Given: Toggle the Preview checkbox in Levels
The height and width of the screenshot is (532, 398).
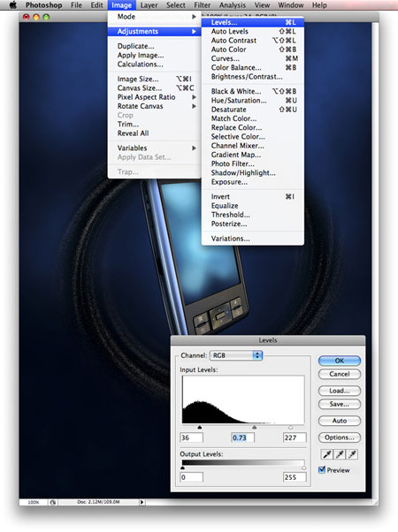Looking at the screenshot, I should [x=322, y=470].
